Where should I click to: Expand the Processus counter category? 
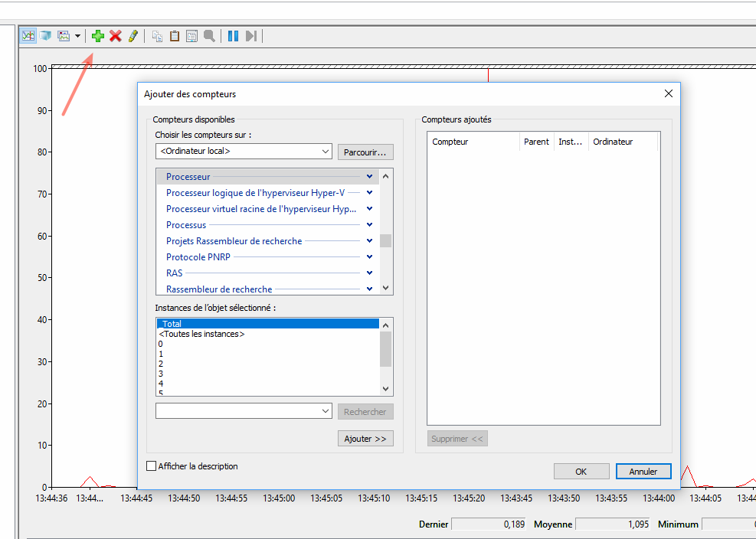369,225
